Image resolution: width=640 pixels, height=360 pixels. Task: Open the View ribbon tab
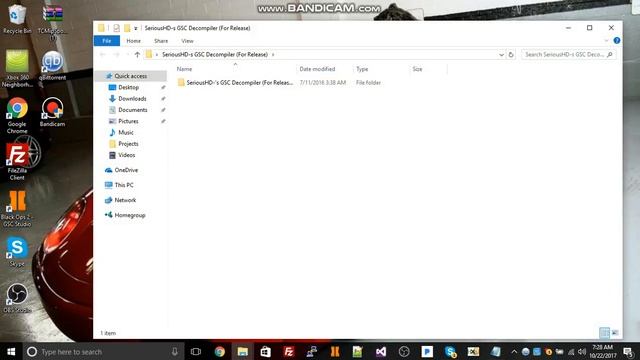tap(187, 41)
